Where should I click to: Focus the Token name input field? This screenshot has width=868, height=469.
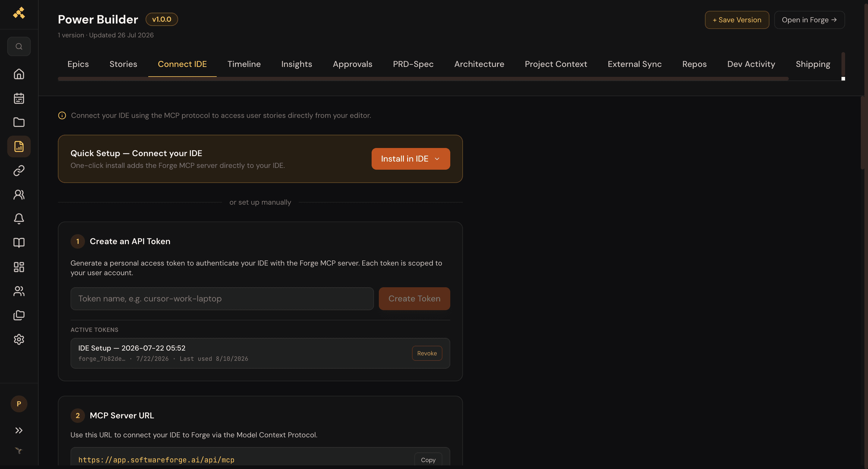tap(222, 298)
